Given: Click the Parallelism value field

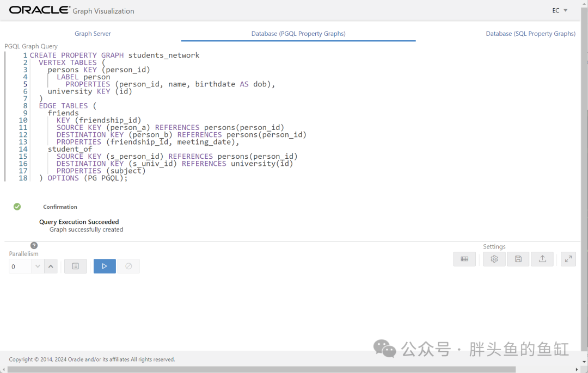Looking at the screenshot, I should point(20,266).
